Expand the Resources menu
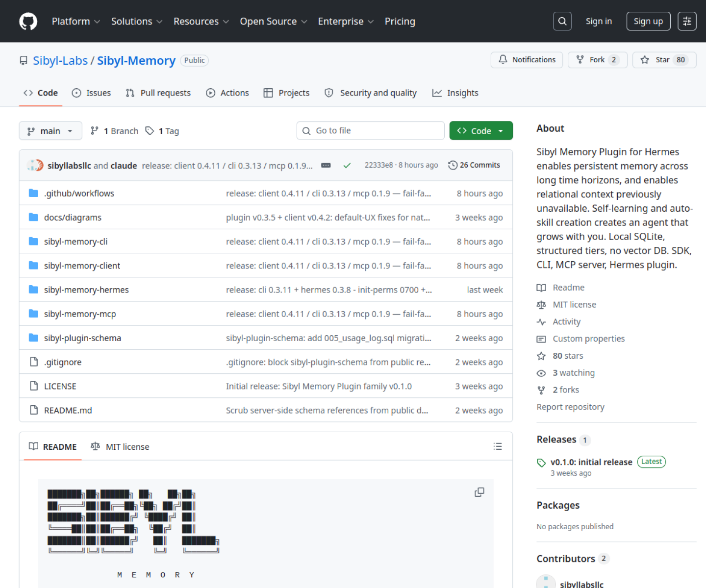The height and width of the screenshot is (588, 706). [201, 22]
